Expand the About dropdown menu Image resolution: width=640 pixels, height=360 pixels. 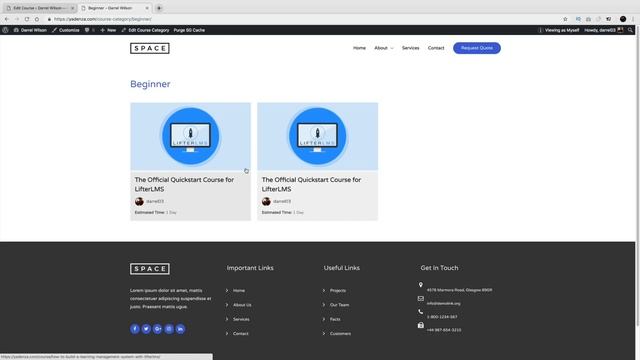click(384, 48)
